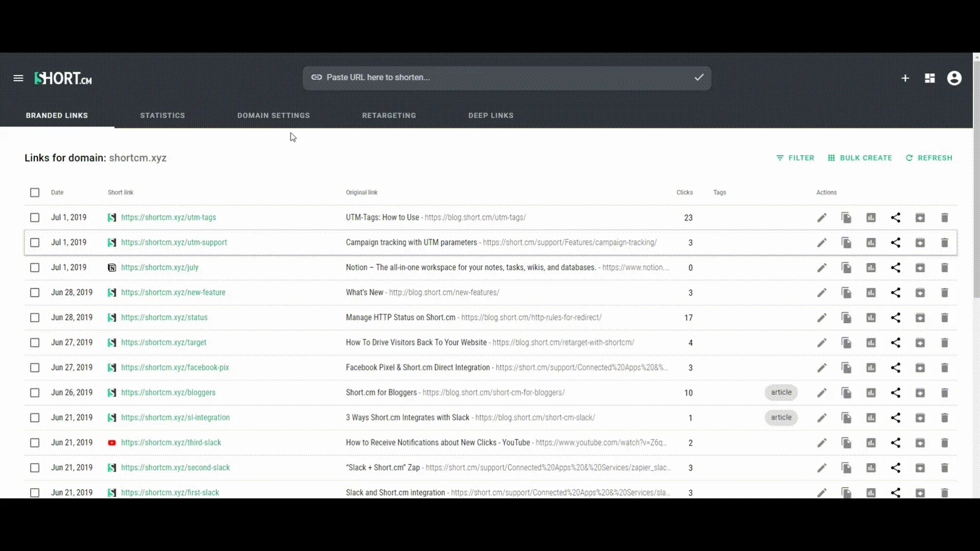The height and width of the screenshot is (551, 980).
Task: Copy the utm-tags short link
Action: [846, 218]
